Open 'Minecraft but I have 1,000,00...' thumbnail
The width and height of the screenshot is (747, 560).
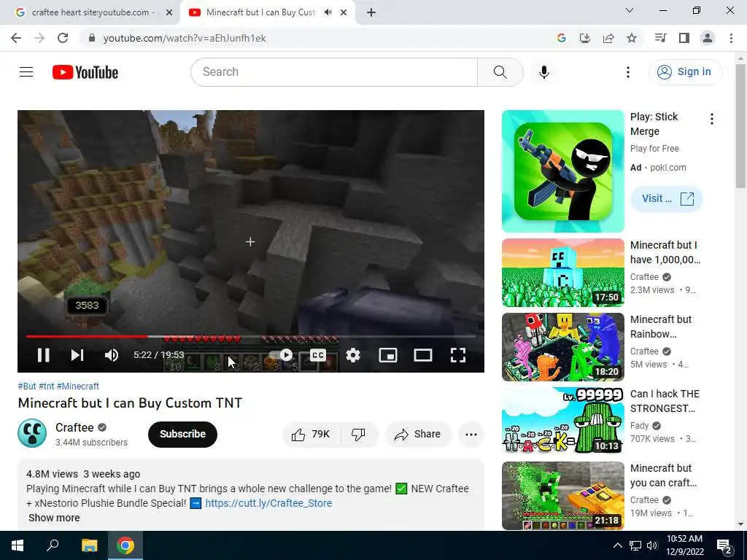(x=562, y=273)
